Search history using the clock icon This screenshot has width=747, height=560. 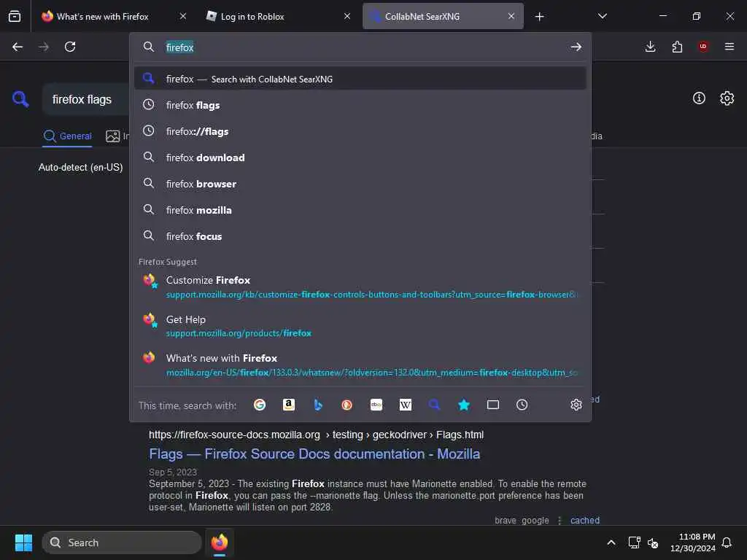(522, 405)
